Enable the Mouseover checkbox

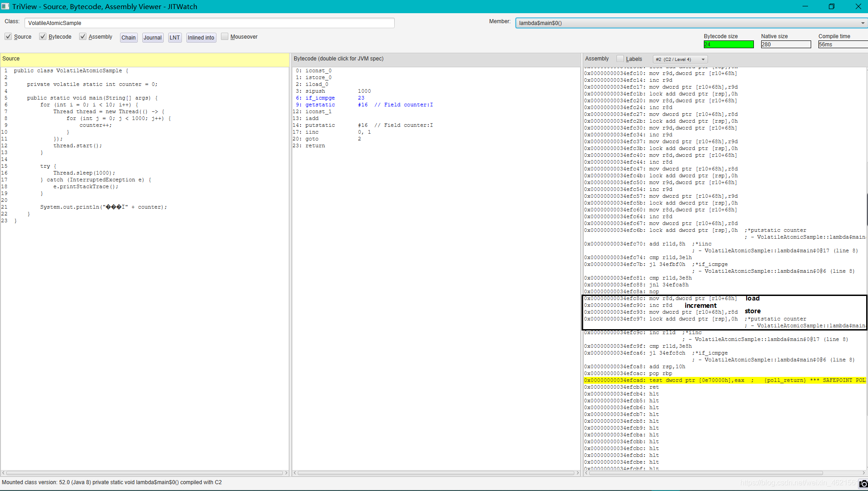(x=225, y=36)
